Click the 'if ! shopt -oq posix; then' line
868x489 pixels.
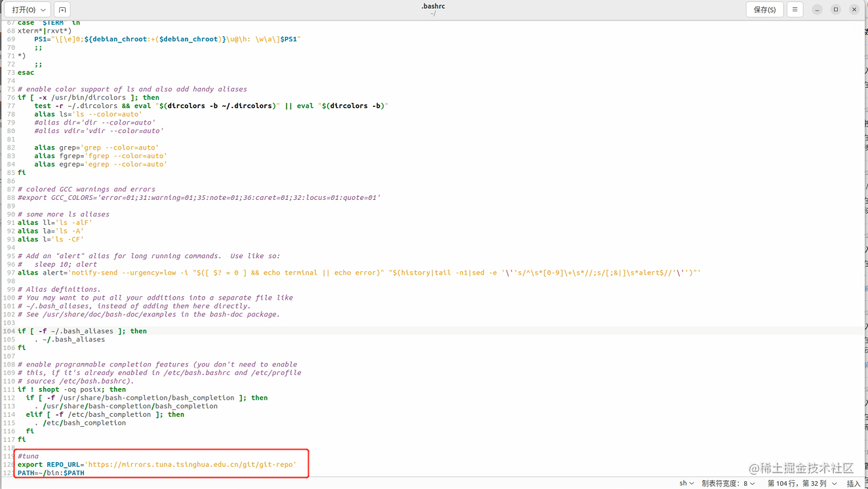point(71,389)
